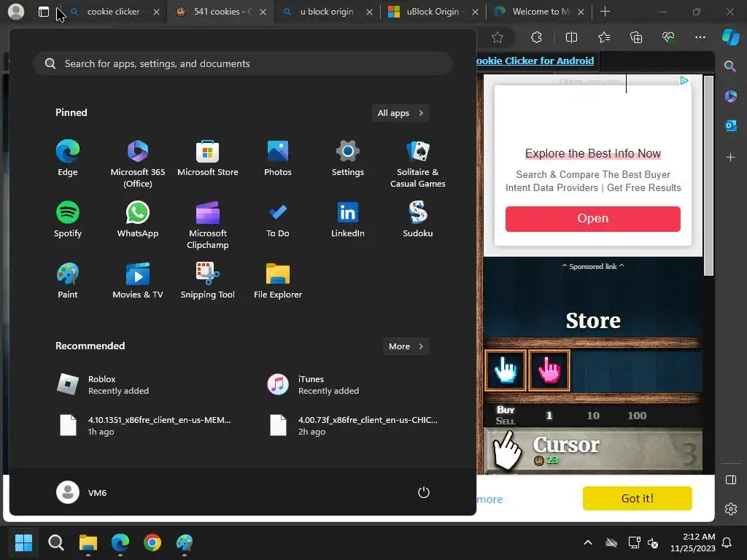This screenshot has width=747, height=560.
Task: Buy the blue cursor upgrade
Action: [505, 370]
